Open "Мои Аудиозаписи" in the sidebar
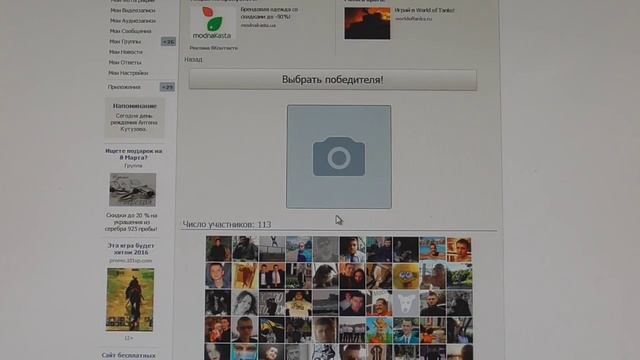Viewport: 640px width, 360px height. pos(133,20)
